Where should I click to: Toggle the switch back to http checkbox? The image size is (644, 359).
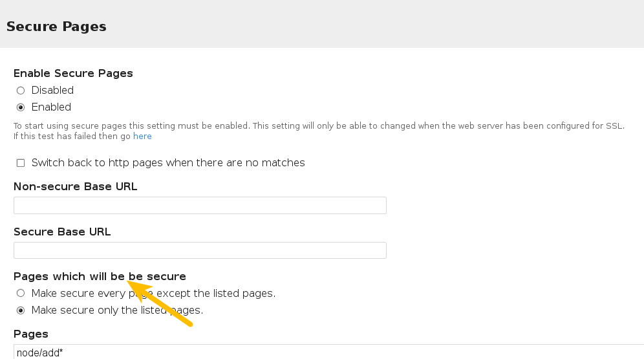pos(21,163)
